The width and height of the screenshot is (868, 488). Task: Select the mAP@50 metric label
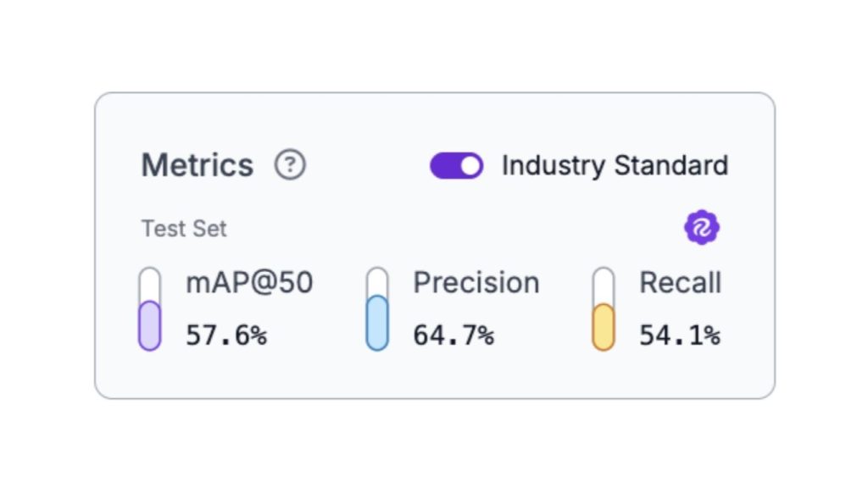click(249, 283)
